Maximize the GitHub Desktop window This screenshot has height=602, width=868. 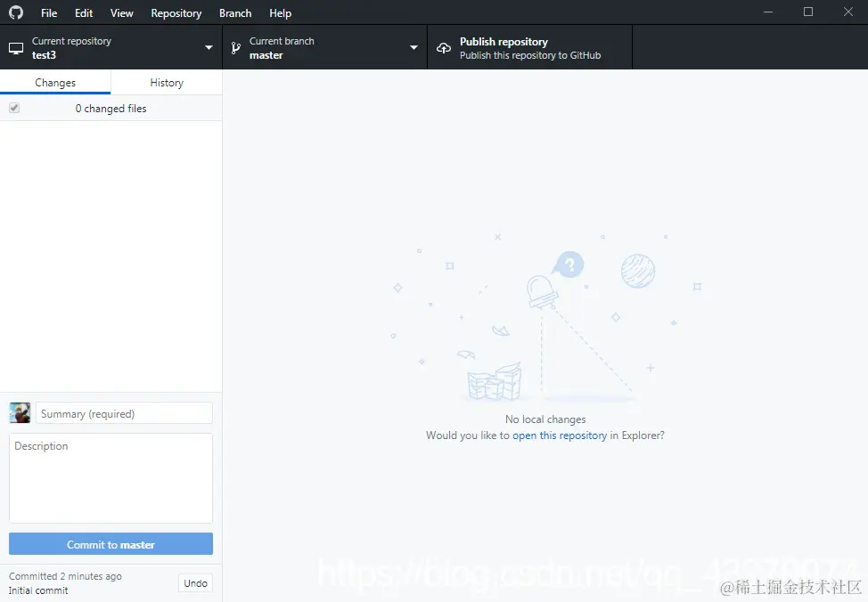tap(808, 12)
